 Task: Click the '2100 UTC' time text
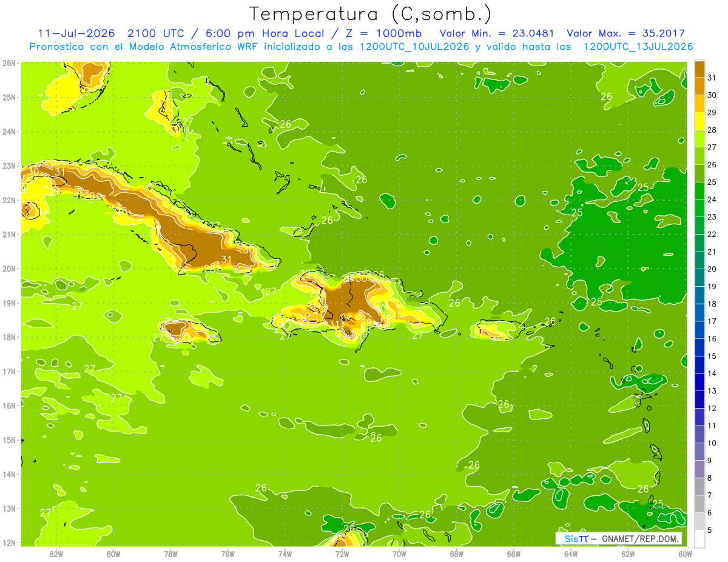click(155, 33)
